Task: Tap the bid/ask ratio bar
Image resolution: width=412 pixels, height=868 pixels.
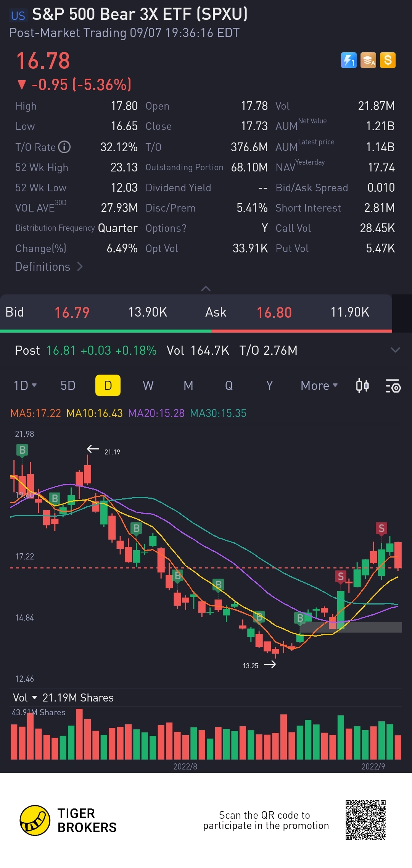Action: coord(196,331)
